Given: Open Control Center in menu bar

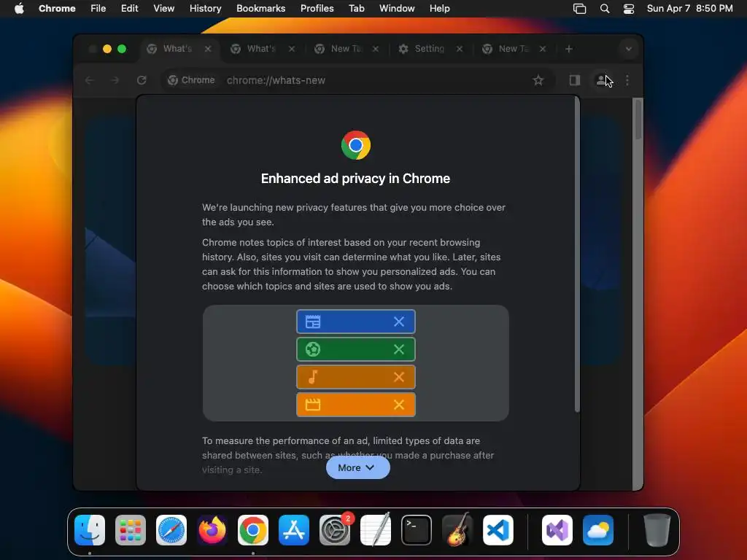Looking at the screenshot, I should pyautogui.click(x=629, y=8).
